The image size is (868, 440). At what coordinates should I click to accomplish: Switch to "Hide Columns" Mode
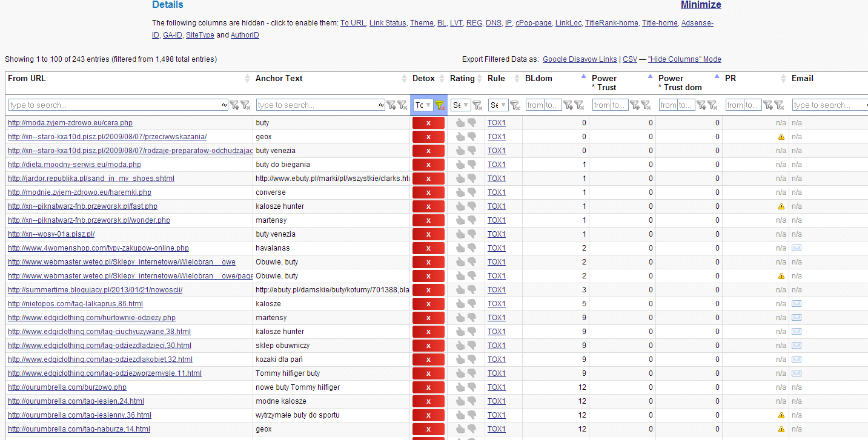click(684, 59)
